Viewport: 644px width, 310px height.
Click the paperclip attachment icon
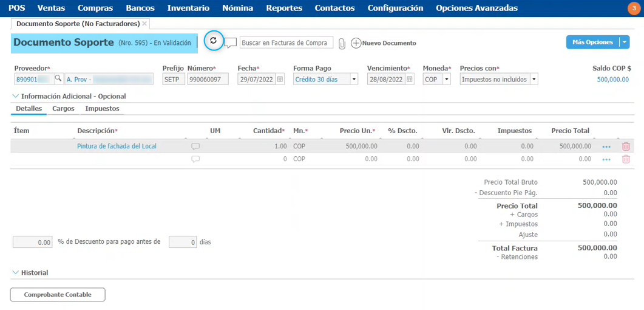[x=342, y=43]
